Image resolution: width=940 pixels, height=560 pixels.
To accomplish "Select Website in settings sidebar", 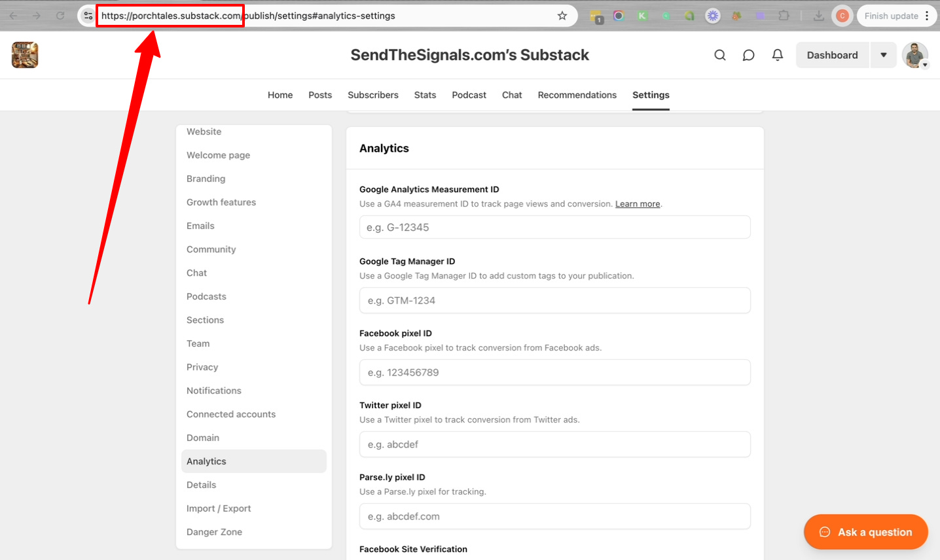I will pos(254,131).
